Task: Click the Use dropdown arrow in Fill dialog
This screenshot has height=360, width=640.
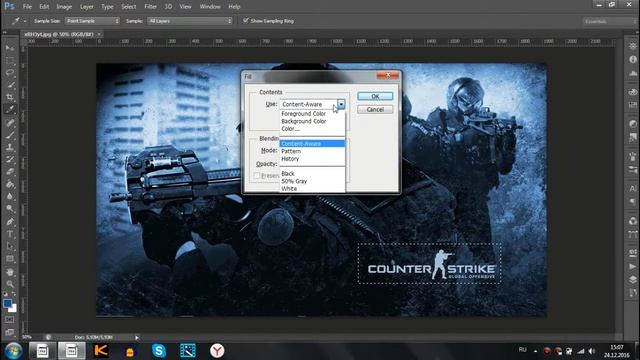Action: [341, 104]
